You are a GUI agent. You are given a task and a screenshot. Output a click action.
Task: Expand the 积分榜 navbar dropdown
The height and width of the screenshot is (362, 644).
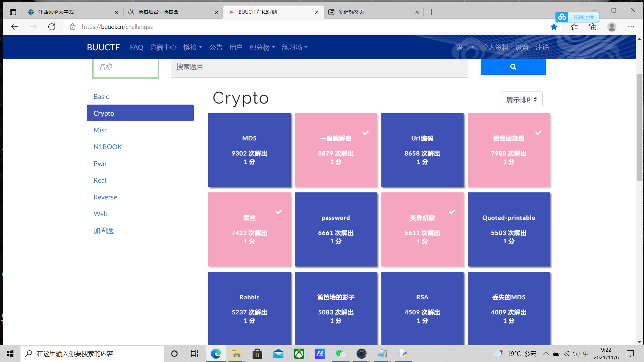click(262, 47)
